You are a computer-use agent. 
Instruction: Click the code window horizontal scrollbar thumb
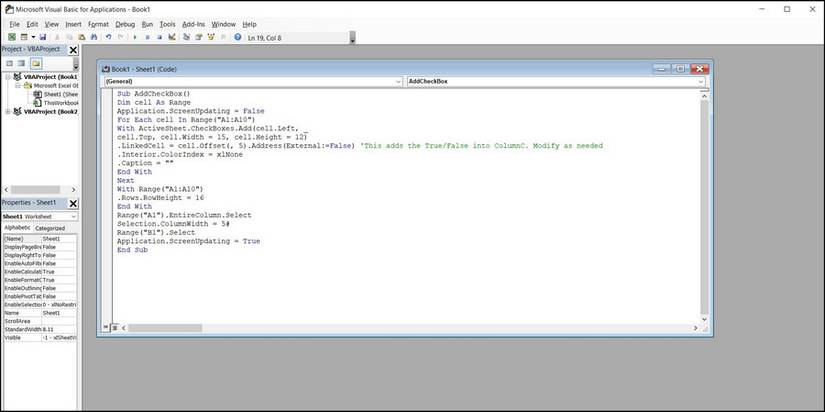165,328
